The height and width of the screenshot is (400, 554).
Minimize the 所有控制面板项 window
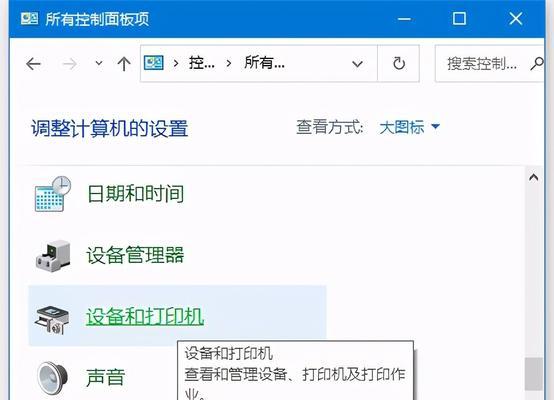[x=404, y=19]
